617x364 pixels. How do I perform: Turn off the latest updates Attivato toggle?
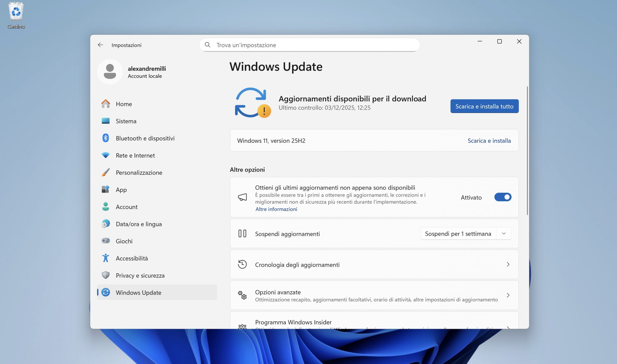click(x=503, y=197)
